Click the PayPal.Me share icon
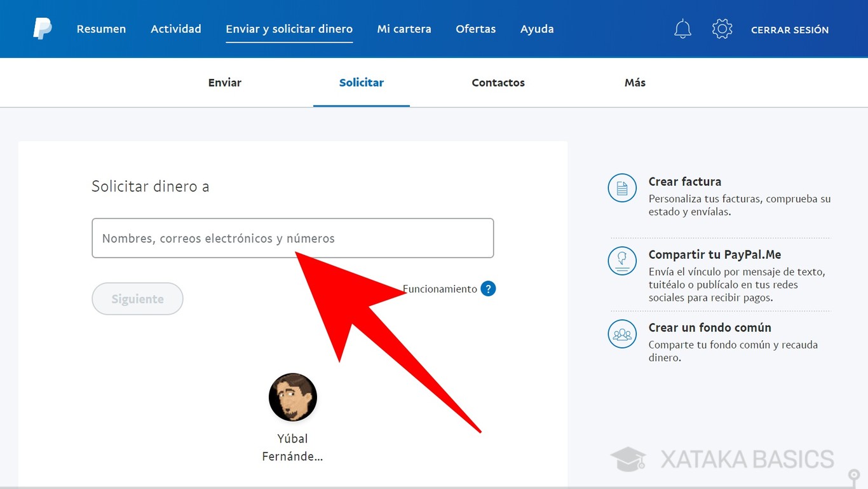 point(622,261)
